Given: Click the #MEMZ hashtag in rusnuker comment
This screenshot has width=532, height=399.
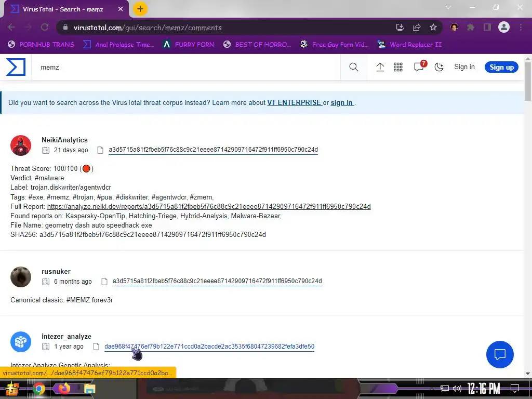Looking at the screenshot, I should point(78,300).
